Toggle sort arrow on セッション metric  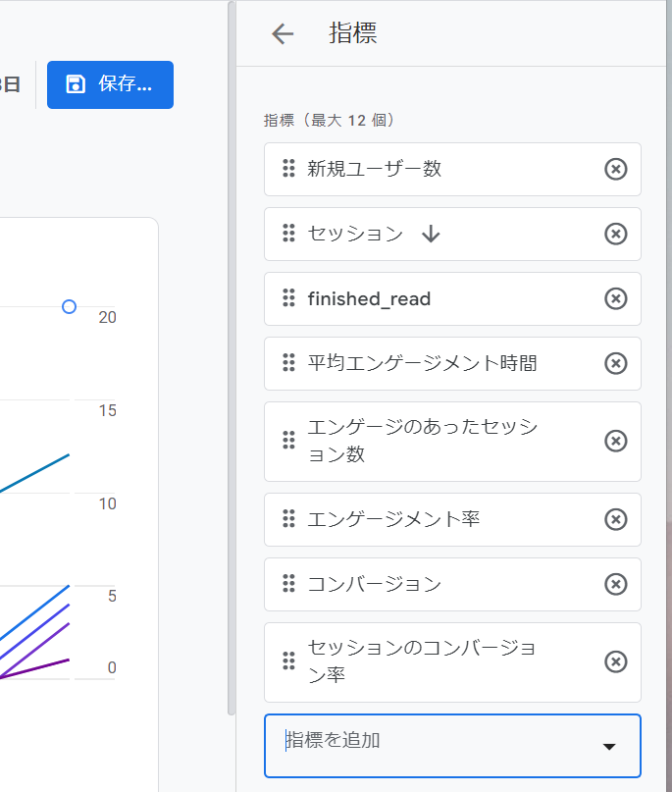[x=431, y=234]
